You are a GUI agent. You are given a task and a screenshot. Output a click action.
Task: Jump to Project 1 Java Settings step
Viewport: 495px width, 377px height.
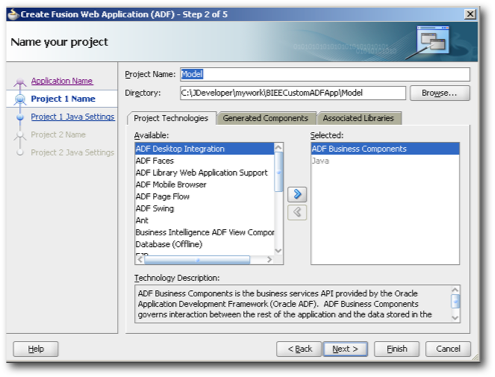73,117
